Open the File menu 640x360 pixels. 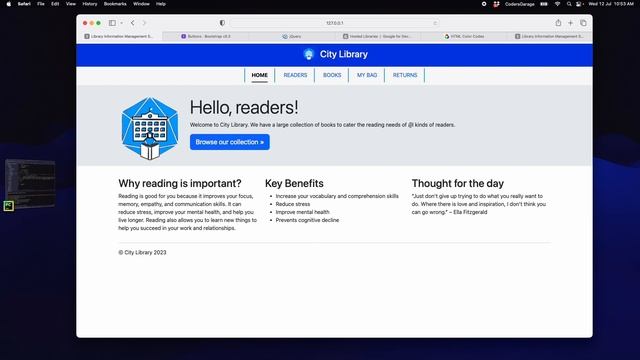(41, 4)
